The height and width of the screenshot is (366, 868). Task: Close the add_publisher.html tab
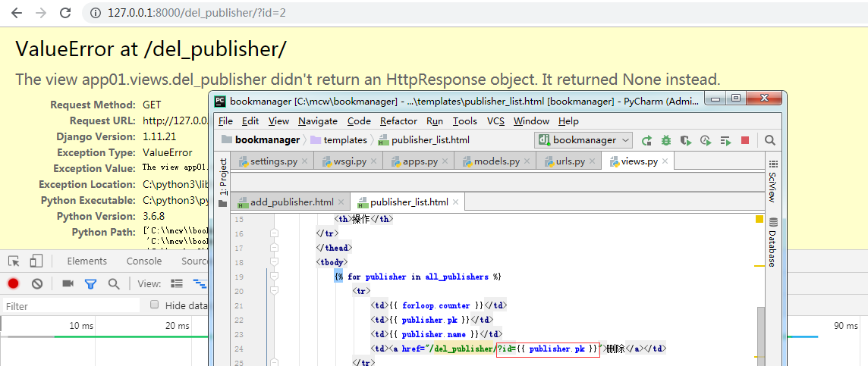click(x=341, y=202)
